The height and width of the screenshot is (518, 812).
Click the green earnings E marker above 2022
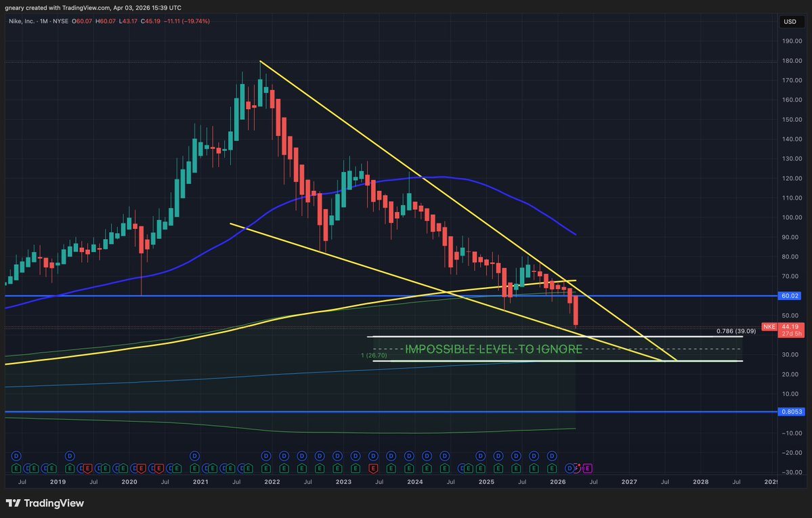tap(266, 469)
